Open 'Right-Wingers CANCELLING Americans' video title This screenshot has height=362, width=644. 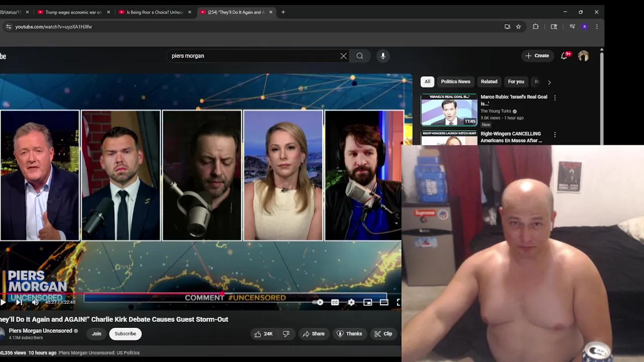511,137
